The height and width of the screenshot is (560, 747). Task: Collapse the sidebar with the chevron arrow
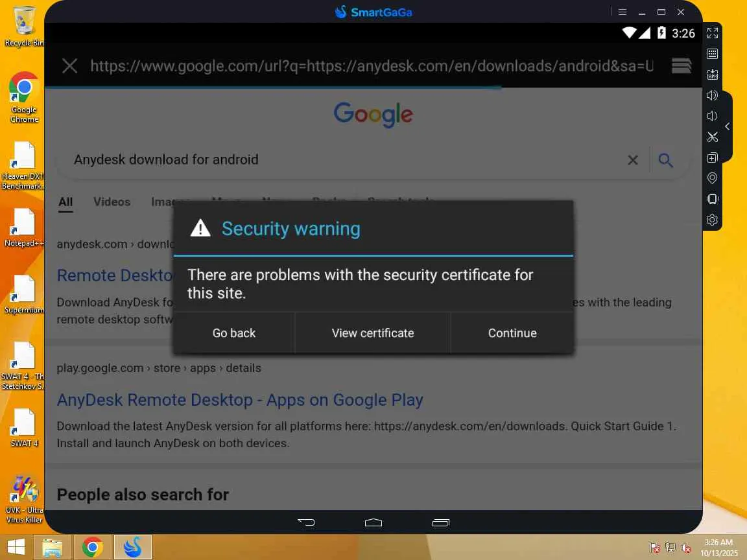727,126
